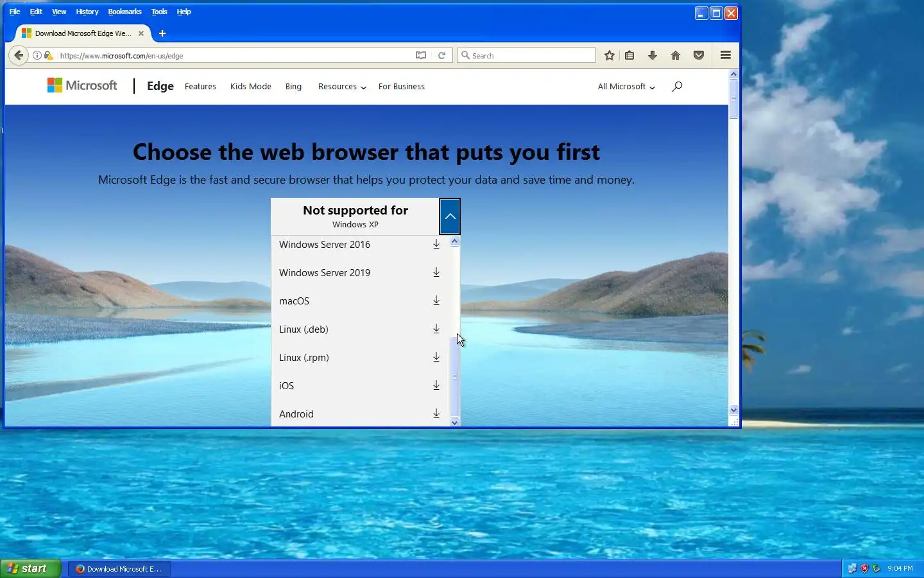
Task: Focus the URL address field
Action: (234, 56)
